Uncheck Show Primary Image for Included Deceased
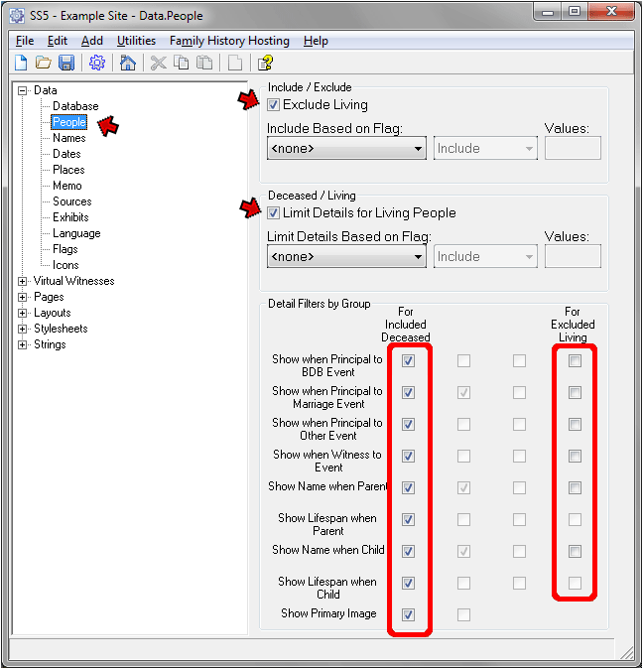This screenshot has height=669, width=644. (x=409, y=614)
